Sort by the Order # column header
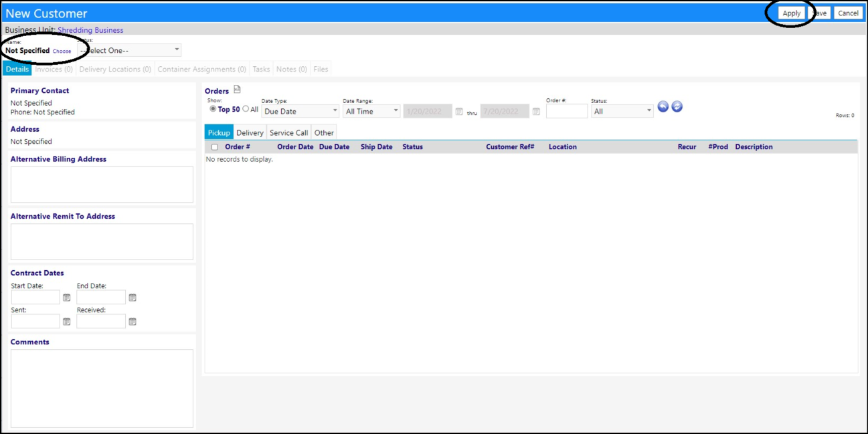 238,147
